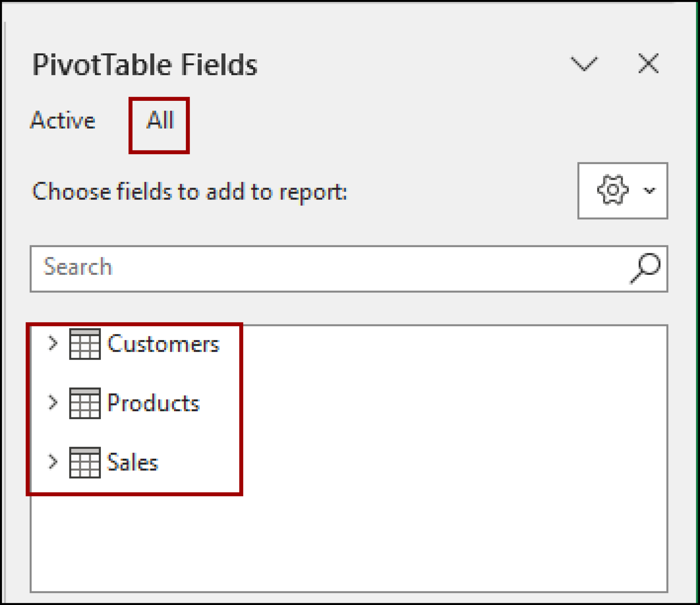Image resolution: width=700 pixels, height=605 pixels.
Task: Close the PivotTable Fields pane
Action: pos(649,63)
